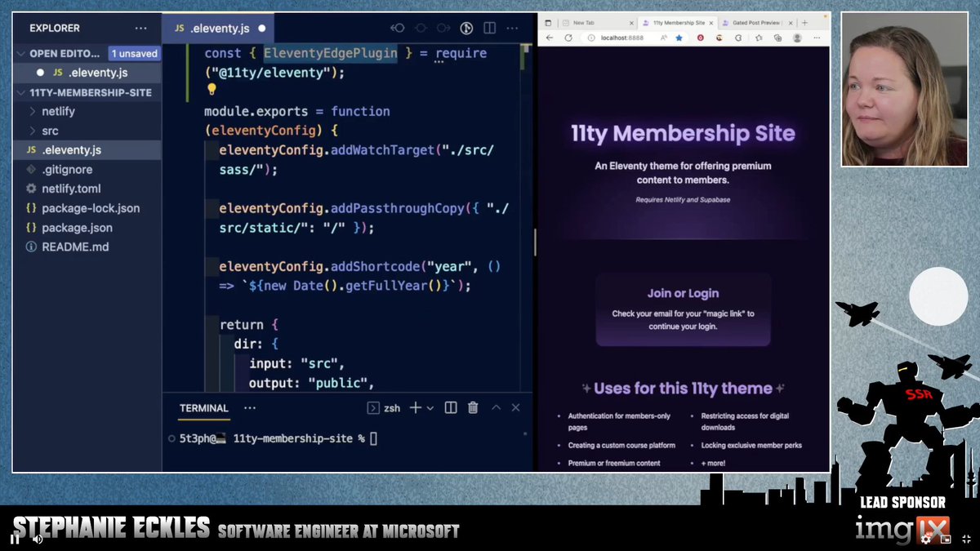Click browser back arrow
The height and width of the screenshot is (551, 980).
click(549, 38)
